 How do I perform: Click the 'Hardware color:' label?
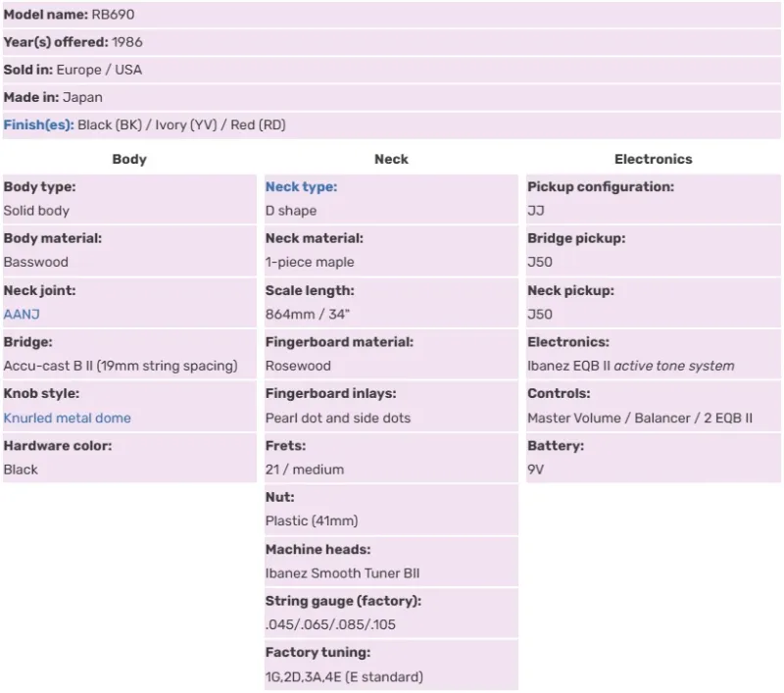(58, 445)
